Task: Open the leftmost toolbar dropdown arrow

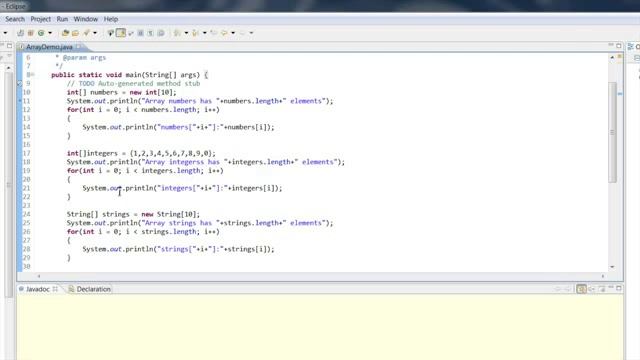Action: pos(5,33)
